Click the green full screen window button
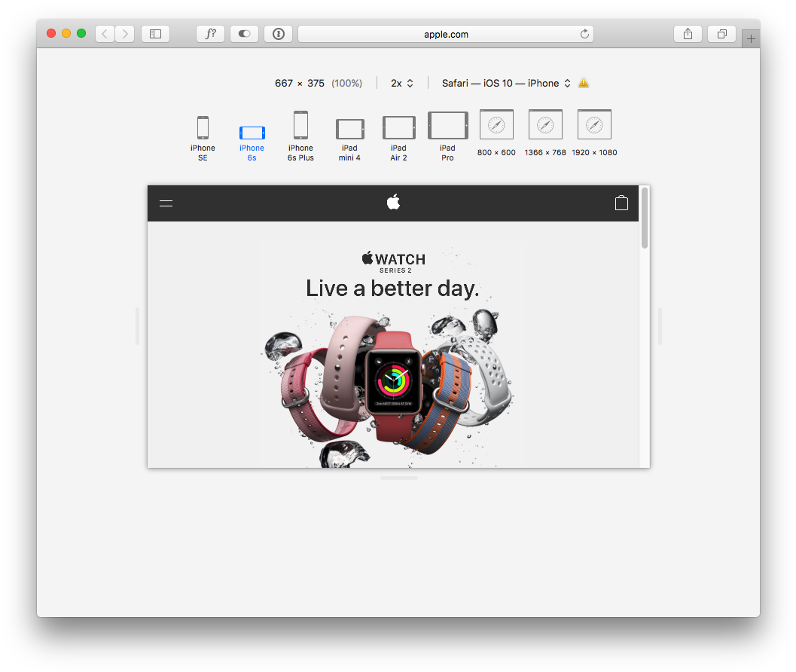 (x=81, y=33)
